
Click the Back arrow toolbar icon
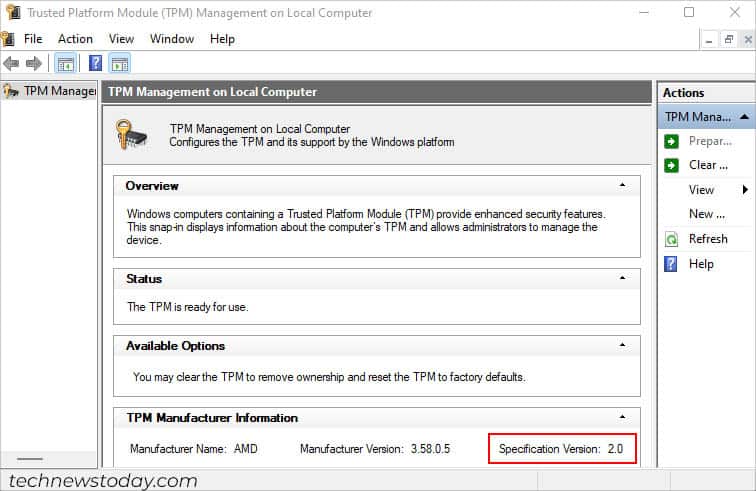point(11,63)
